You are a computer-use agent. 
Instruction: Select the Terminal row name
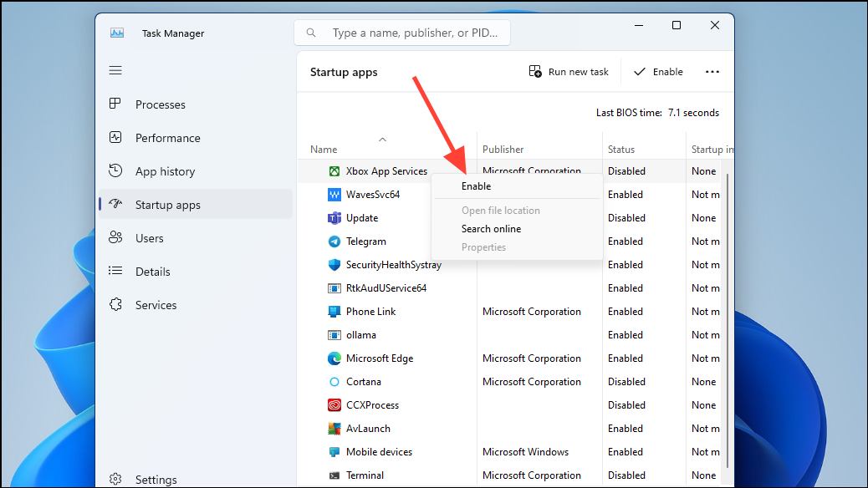pyautogui.click(x=365, y=475)
